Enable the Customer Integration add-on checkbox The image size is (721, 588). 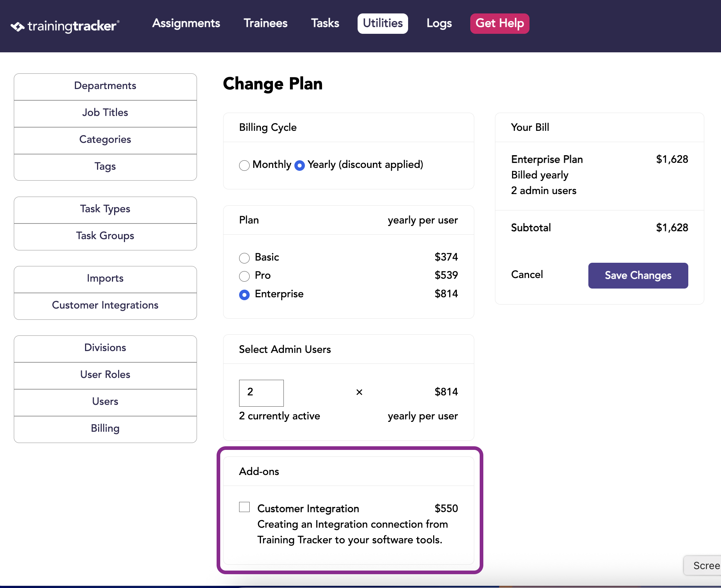(x=244, y=507)
